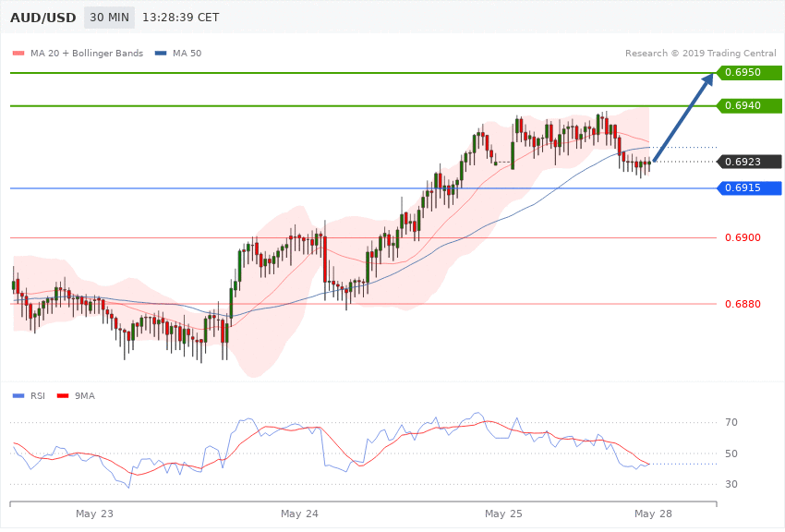
Task: Click the RSI legend label
Action: point(38,396)
